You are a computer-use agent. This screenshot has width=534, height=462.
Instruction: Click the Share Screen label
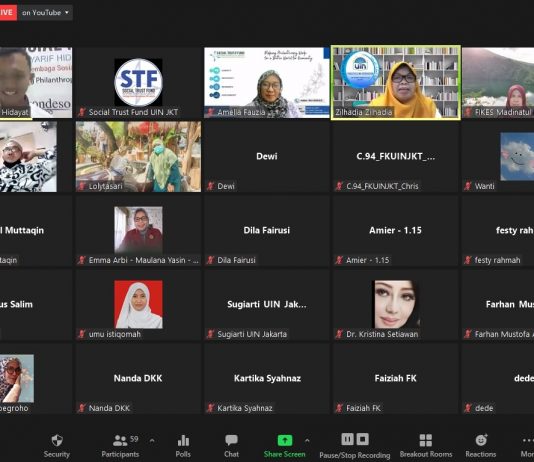pos(285,454)
